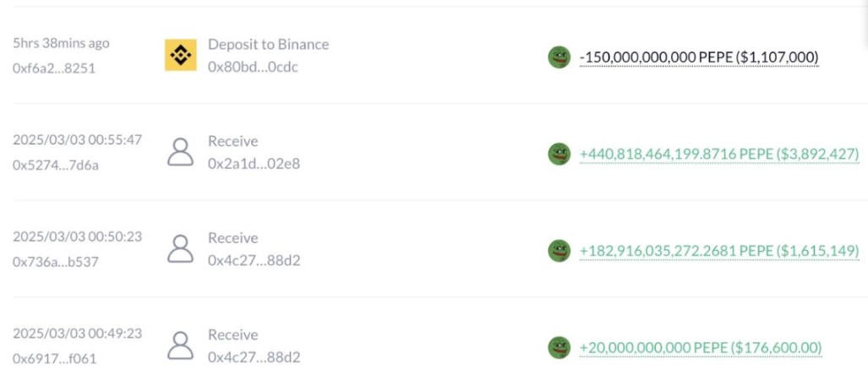Screen dimensions: 868x375
Task: Click the user avatar icon in the 00:49:23 row
Action: click(x=181, y=345)
